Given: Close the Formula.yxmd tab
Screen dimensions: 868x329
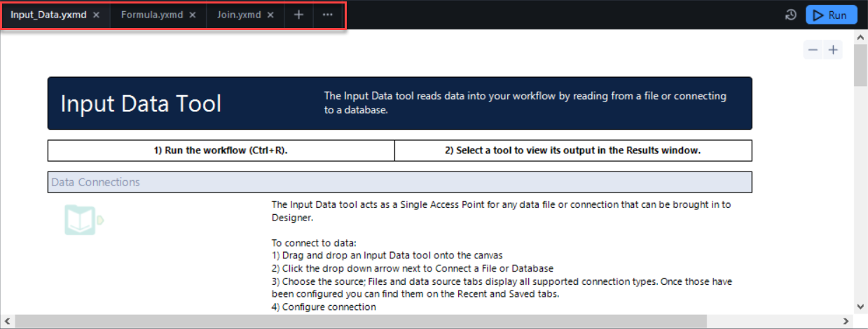Looking at the screenshot, I should click(193, 15).
